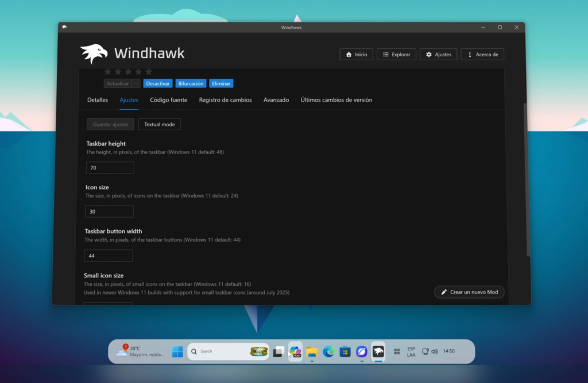Open Microsoft 365 Copilot from taskbar
The height and width of the screenshot is (383, 588).
(296, 352)
